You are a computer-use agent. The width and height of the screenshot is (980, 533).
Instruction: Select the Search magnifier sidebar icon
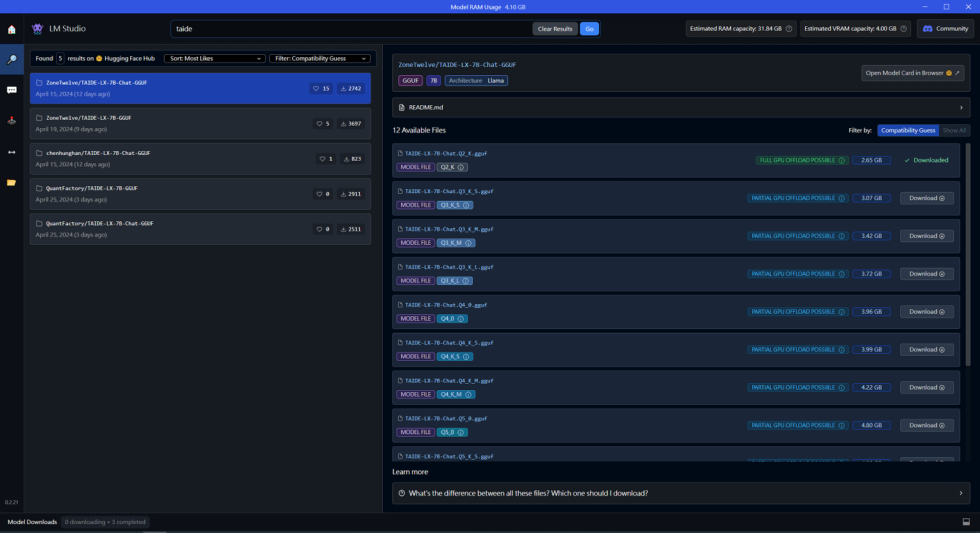[x=11, y=60]
